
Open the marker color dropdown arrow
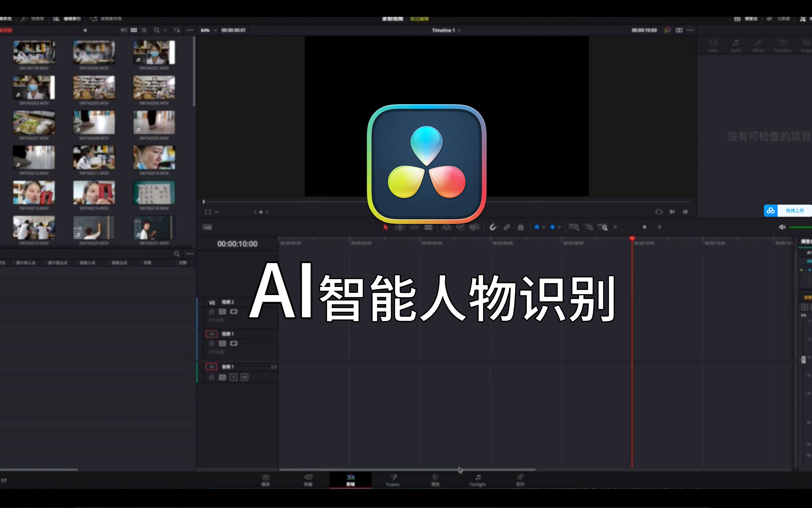tap(559, 228)
